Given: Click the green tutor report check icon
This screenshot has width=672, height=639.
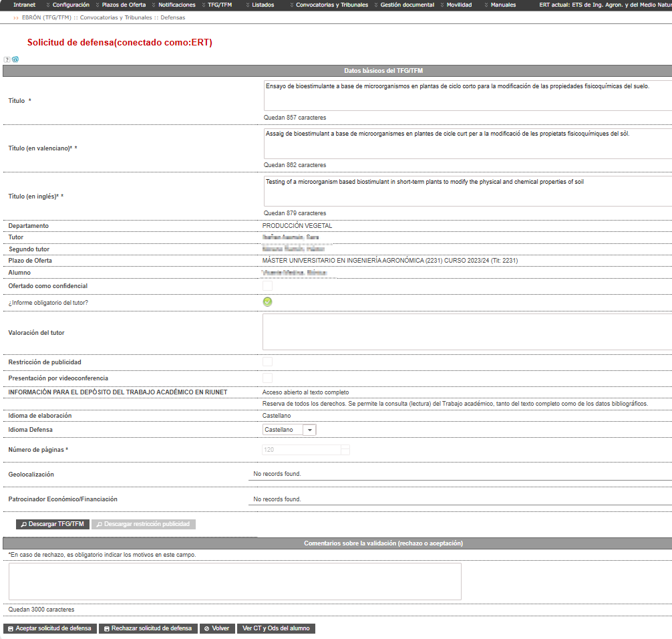Looking at the screenshot, I should (267, 302).
